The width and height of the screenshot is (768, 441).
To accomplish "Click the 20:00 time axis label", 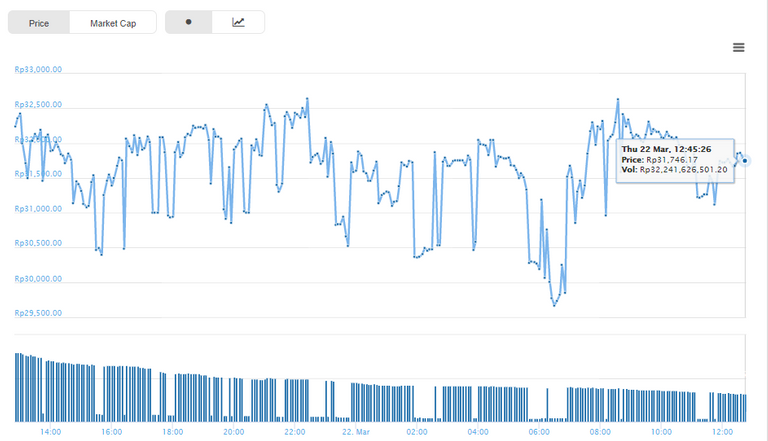I will point(234,432).
